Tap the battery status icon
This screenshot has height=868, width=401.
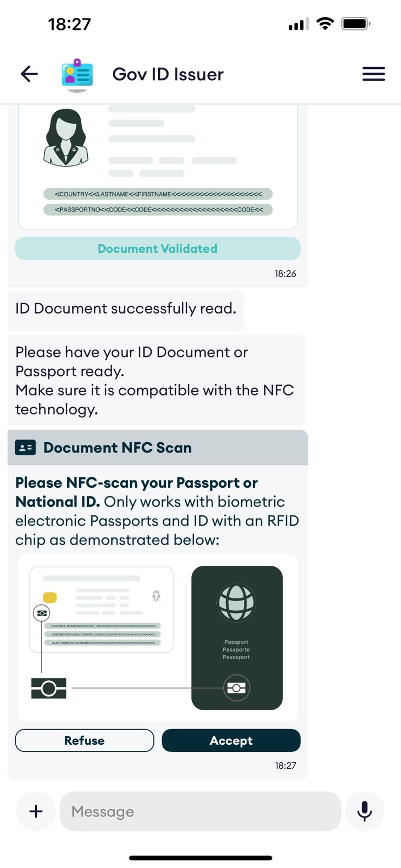pyautogui.click(x=356, y=23)
